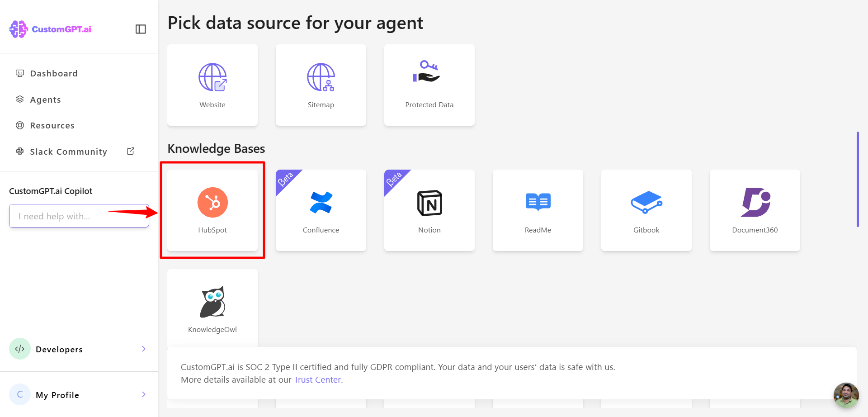The height and width of the screenshot is (417, 868).
Task: Click the Beta ribbon on Confluence card
Action: (286, 179)
